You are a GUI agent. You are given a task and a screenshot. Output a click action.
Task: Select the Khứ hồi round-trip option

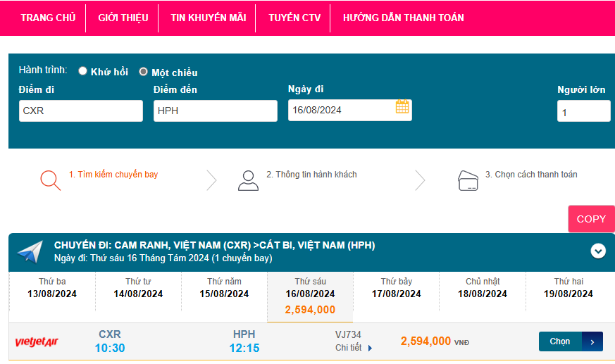(x=83, y=71)
